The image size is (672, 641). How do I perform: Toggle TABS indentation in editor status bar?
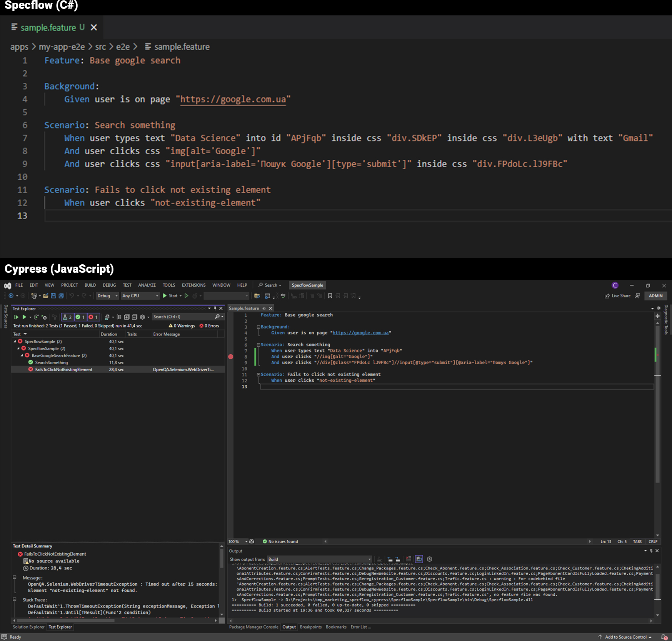637,542
